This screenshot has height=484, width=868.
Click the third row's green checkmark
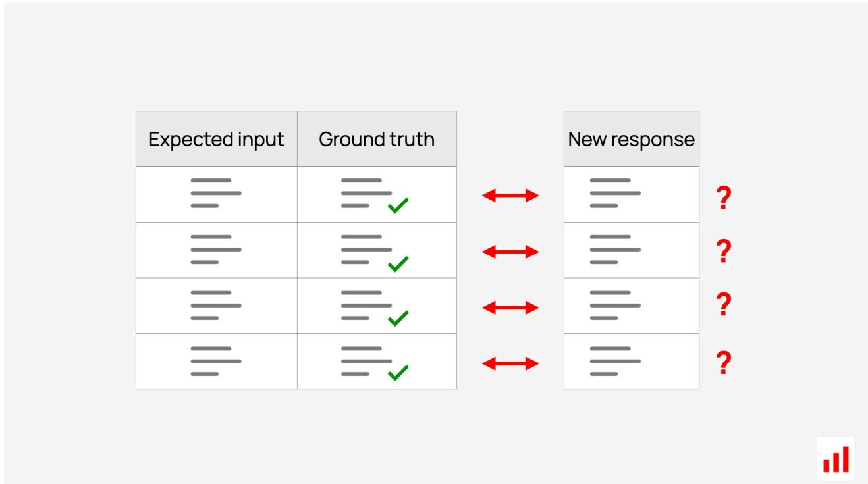398,318
